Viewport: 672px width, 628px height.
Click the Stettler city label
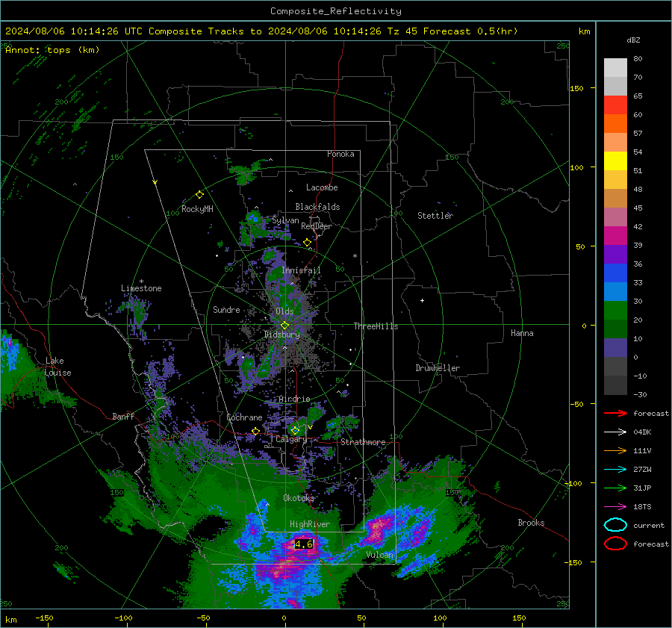coord(435,216)
